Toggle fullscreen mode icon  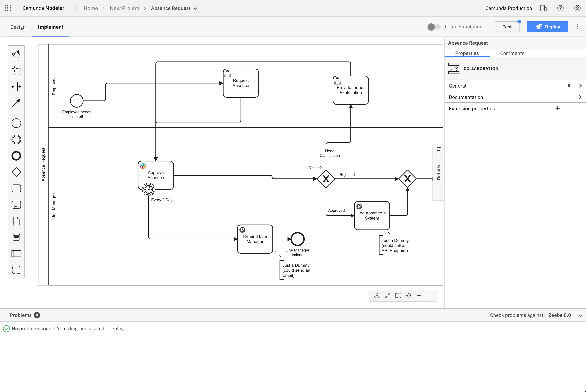[387, 296]
